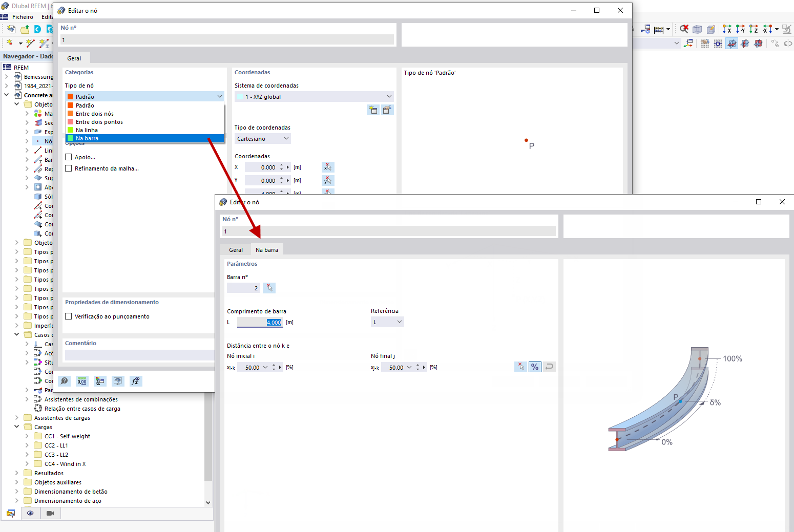Click the reverse direction arrow icon

(549, 367)
